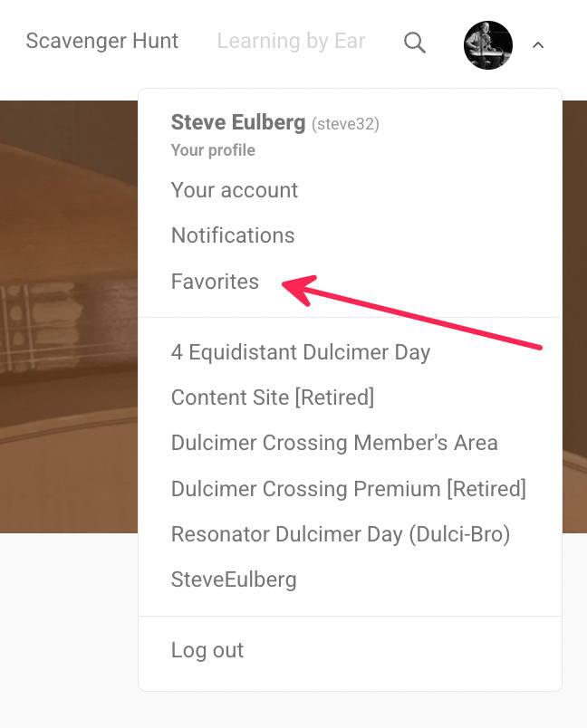Switch to 4 Equidistant Dulcimer Day
Image resolution: width=587 pixels, height=728 pixels.
(301, 352)
